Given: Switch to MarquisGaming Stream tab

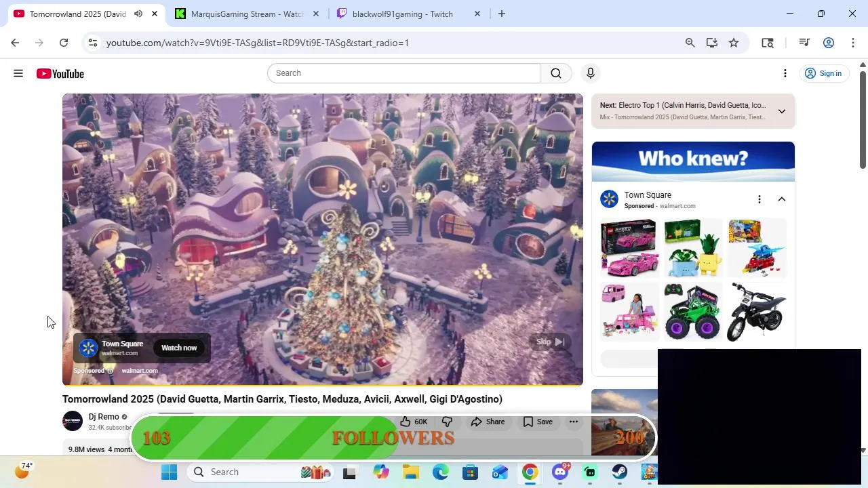Looking at the screenshot, I should (x=245, y=14).
